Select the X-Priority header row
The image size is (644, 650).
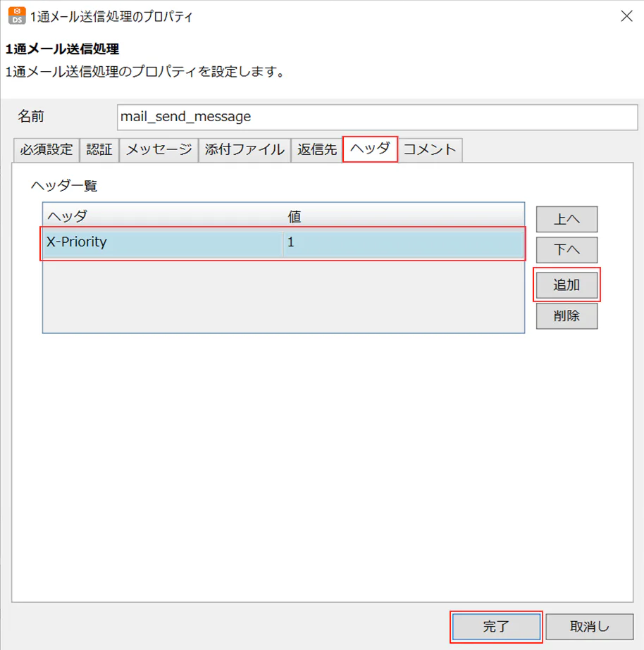tap(141, 242)
